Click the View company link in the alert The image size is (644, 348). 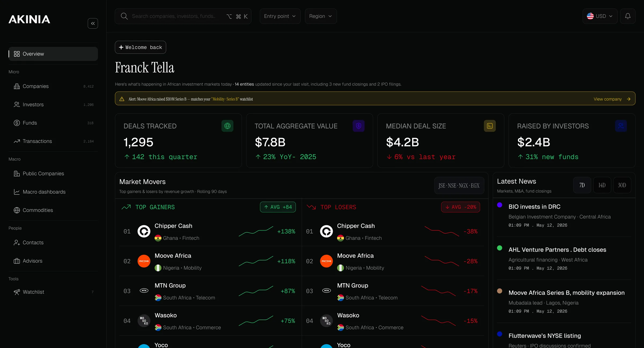tap(612, 99)
